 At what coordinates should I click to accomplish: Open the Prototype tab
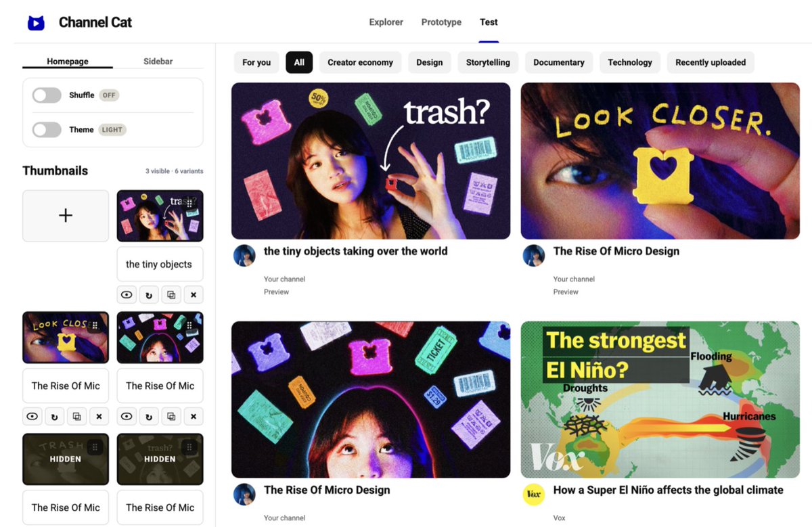[x=441, y=22]
